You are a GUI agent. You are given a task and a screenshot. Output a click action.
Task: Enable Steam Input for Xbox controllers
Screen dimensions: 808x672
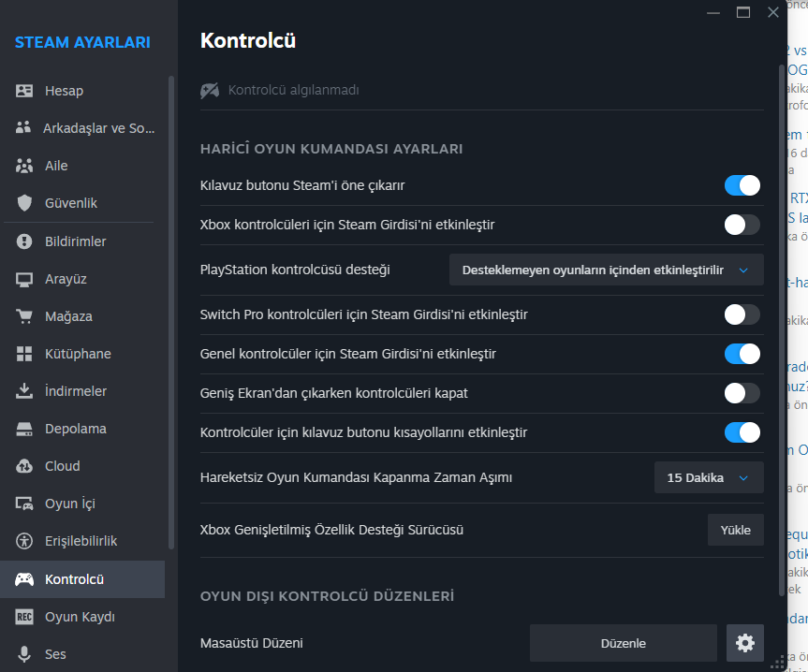coord(742,225)
